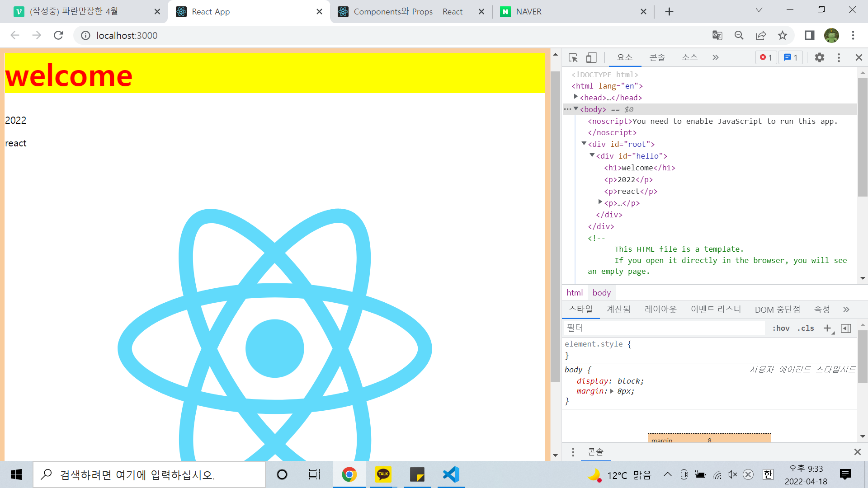Expand the margin shorthand property
The height and width of the screenshot is (488, 868).
612,391
